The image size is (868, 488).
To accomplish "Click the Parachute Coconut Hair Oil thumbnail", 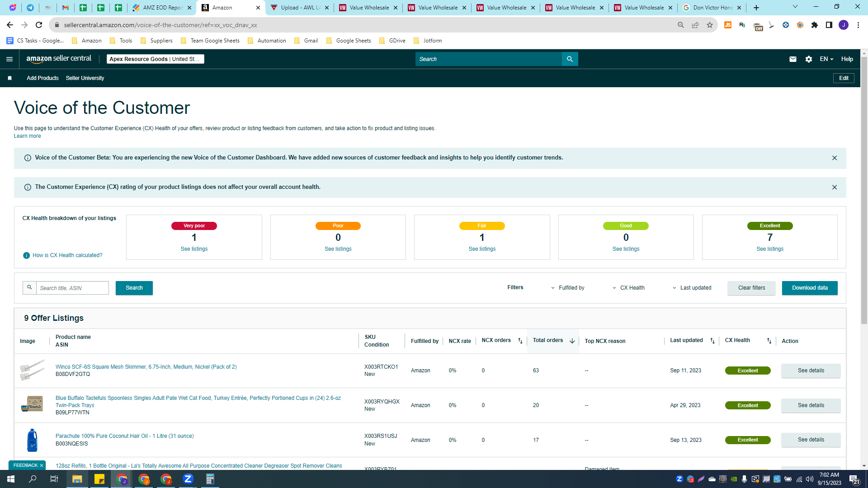I will pyautogui.click(x=32, y=440).
